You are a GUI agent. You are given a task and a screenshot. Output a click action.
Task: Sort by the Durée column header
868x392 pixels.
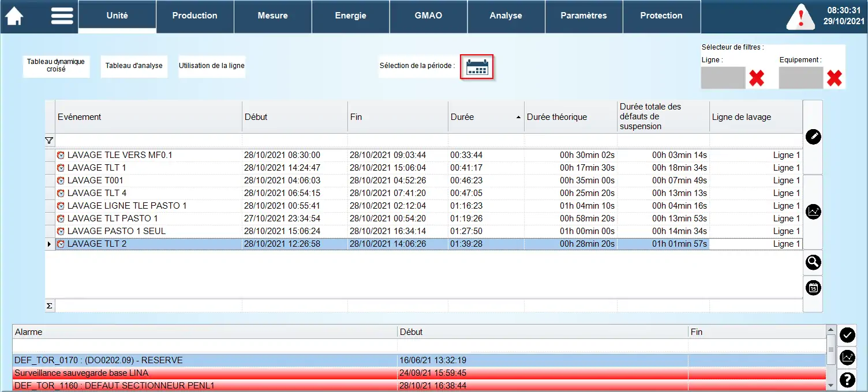[486, 117]
